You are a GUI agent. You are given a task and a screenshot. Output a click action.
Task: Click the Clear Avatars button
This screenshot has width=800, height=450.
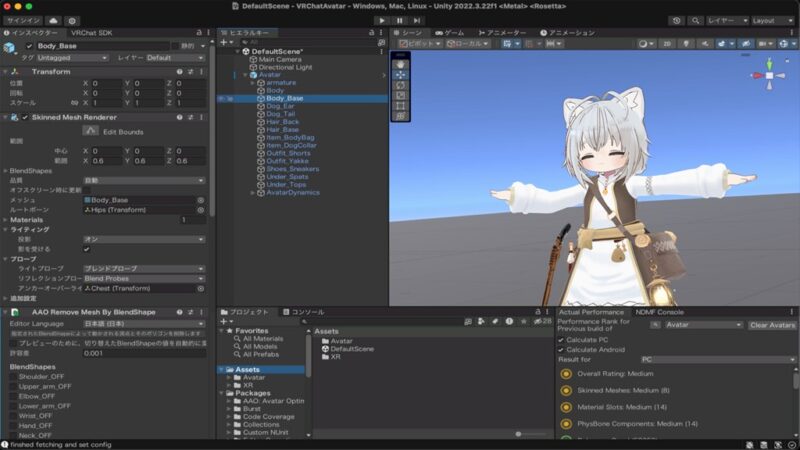pyautogui.click(x=771, y=325)
